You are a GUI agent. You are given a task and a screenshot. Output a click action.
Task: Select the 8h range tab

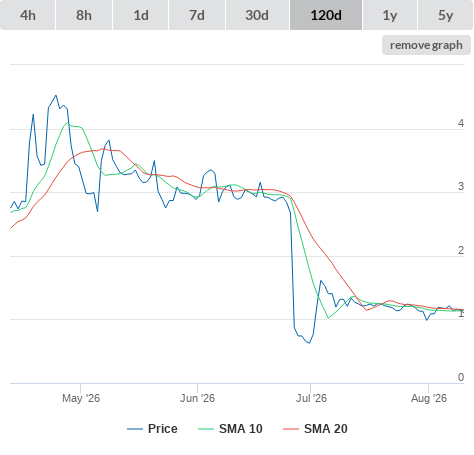(x=84, y=15)
